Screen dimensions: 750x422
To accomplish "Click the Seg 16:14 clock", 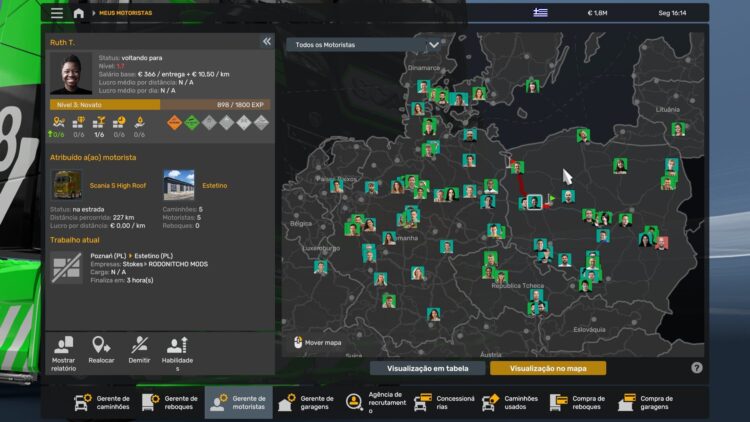I will pos(672,13).
